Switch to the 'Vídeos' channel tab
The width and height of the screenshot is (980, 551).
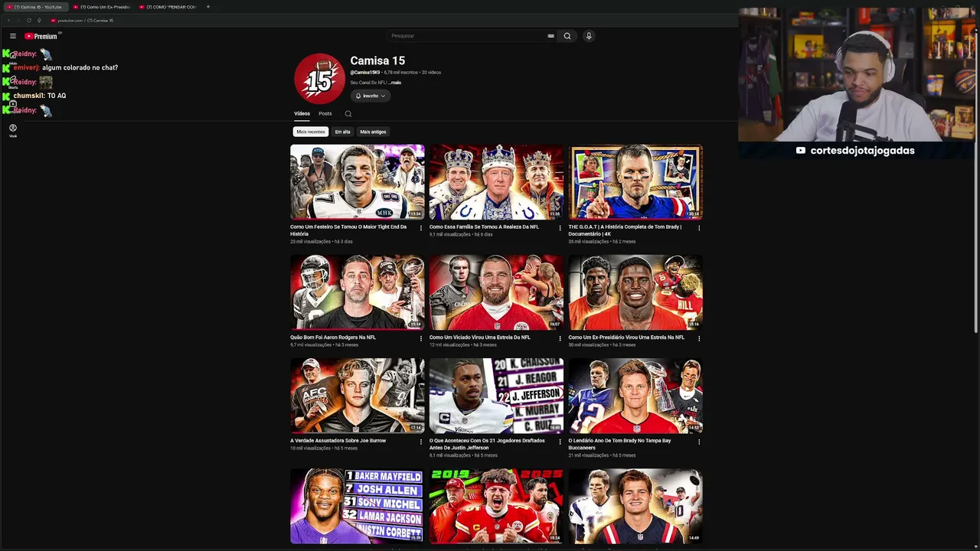pyautogui.click(x=302, y=113)
